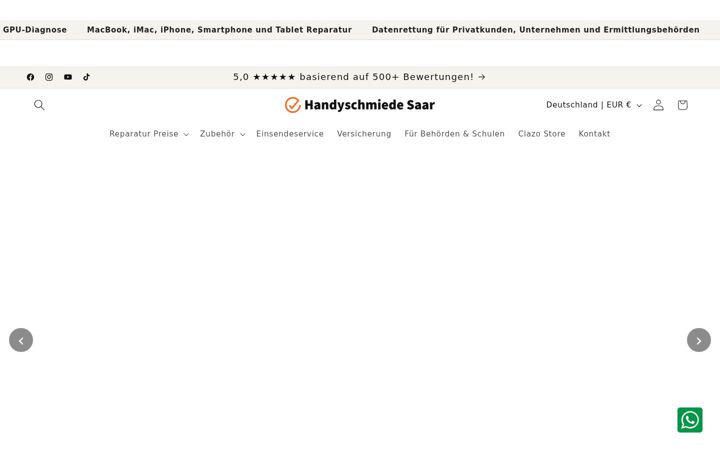Open the Clazo Store link

click(541, 134)
